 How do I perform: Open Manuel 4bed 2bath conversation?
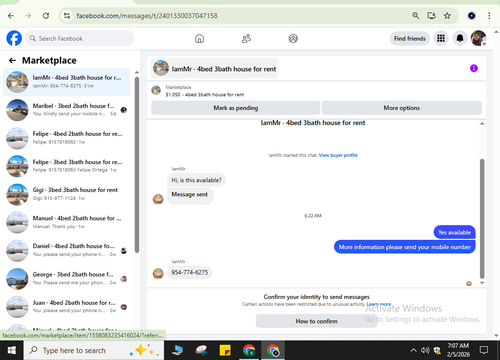click(67, 222)
